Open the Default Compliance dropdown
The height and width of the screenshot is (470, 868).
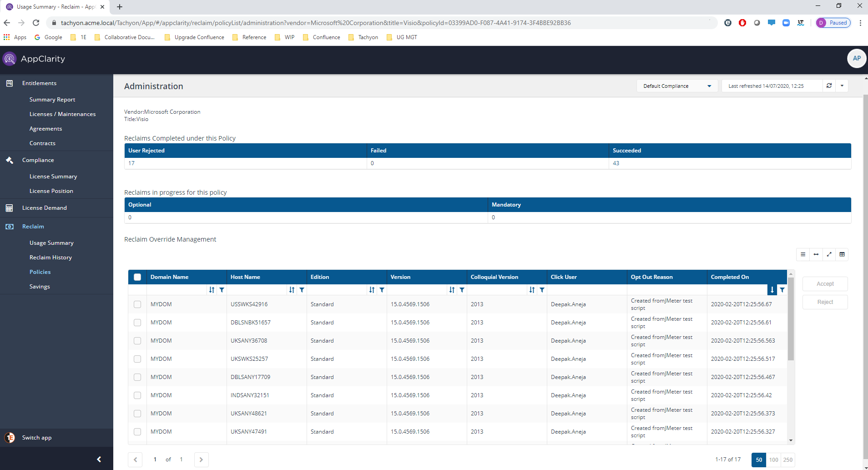[x=677, y=86]
